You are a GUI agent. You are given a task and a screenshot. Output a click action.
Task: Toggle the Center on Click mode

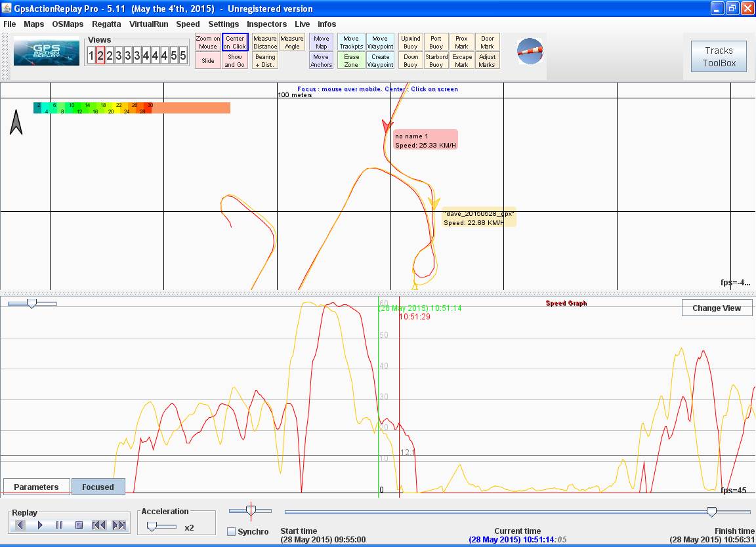pyautogui.click(x=235, y=43)
